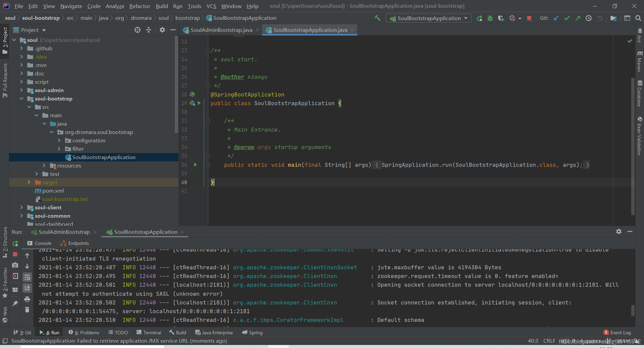644x348 pixels.
Task: Switch to SoulAdminBootstrap.java editor tab
Action: point(221,30)
